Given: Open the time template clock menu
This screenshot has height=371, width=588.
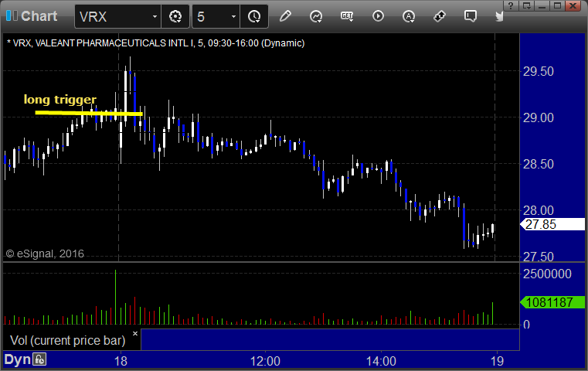Looking at the screenshot, I should click(x=254, y=17).
